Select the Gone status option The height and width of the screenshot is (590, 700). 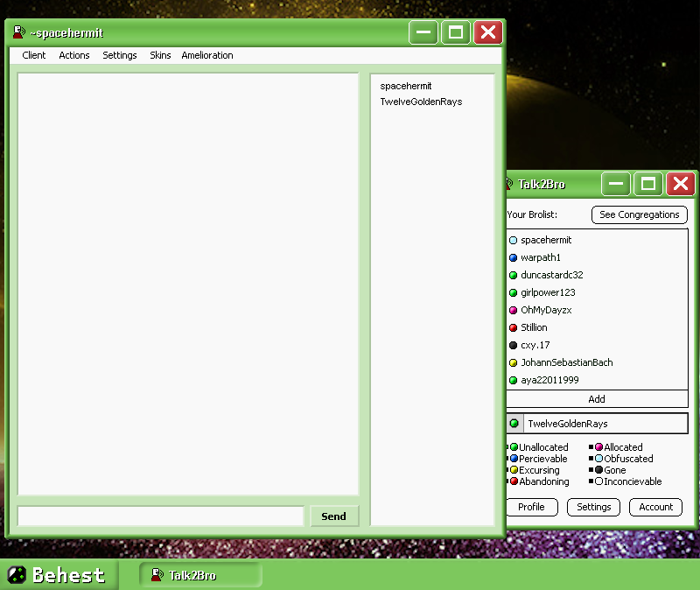[x=614, y=470]
